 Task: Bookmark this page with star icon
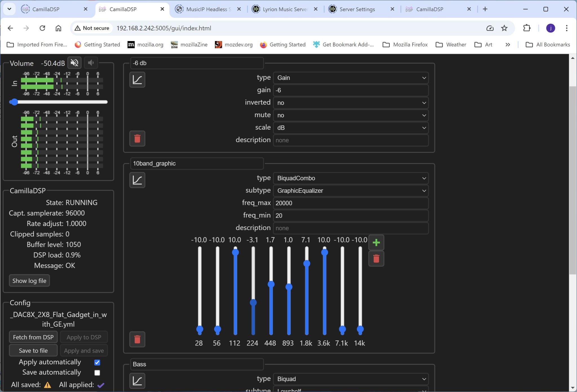point(504,28)
